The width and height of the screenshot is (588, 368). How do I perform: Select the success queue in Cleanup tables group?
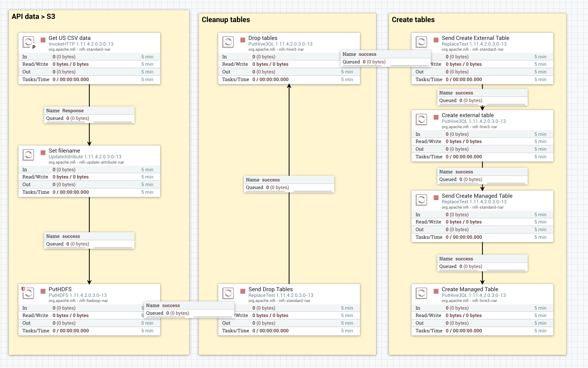(289, 184)
